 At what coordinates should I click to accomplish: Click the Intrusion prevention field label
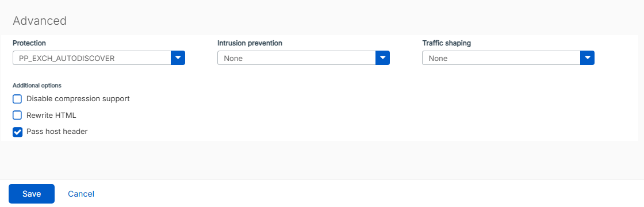coord(250,43)
